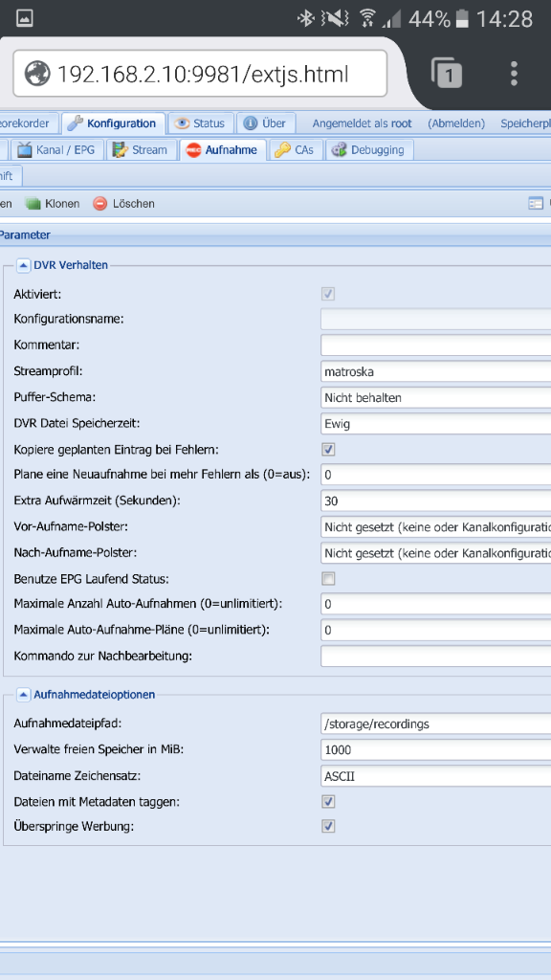The height and width of the screenshot is (980, 551).
Task: Click the green Klonen icon
Action: [33, 204]
